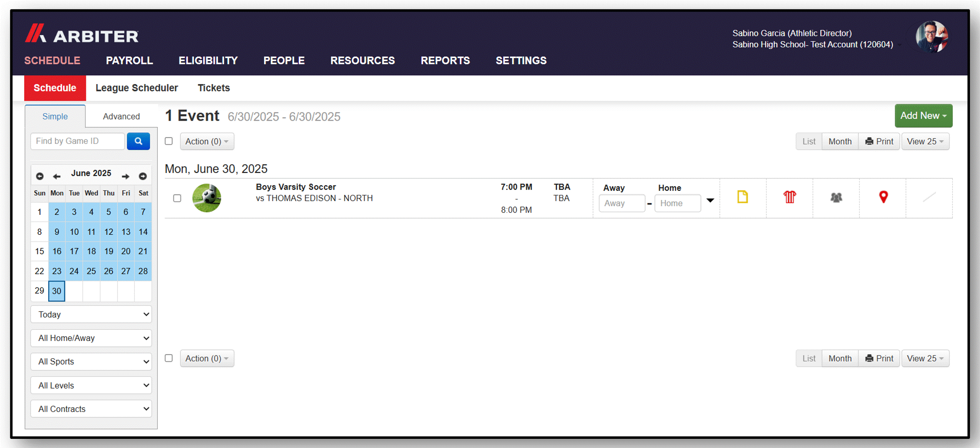
Task: Expand the score dropdown arrow beside Home
Action: (x=710, y=201)
